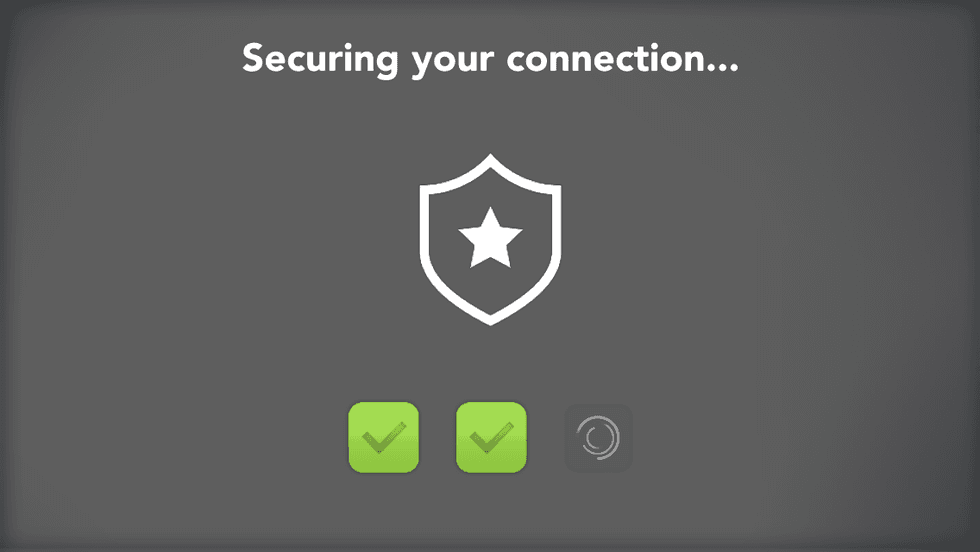Click the circular arc of the pending spinner
Viewport: 980px width, 552px height.
click(598, 438)
